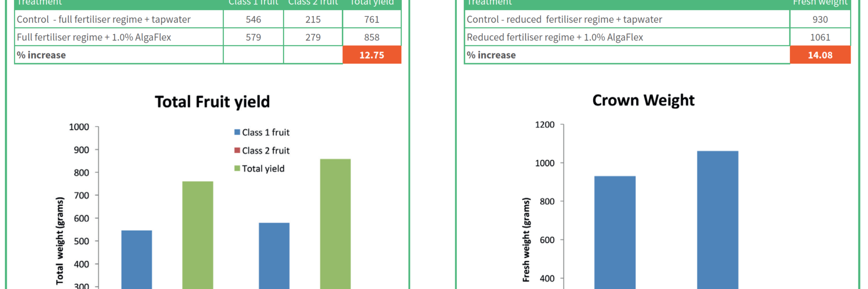Click 'Control - full fertiliser regime + tapwater' row
Screen dimensions: 868x289
click(208, 19)
